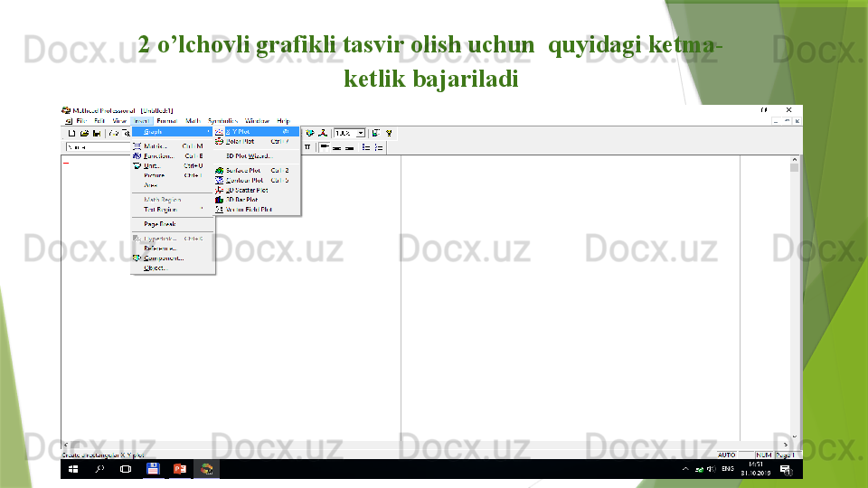Click the Open file toolbar icon
The height and width of the screenshot is (488, 868).
tap(83, 133)
